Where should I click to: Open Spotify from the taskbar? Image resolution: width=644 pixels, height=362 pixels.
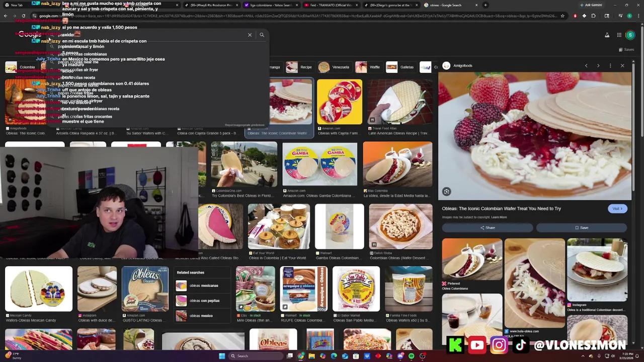pos(411,356)
